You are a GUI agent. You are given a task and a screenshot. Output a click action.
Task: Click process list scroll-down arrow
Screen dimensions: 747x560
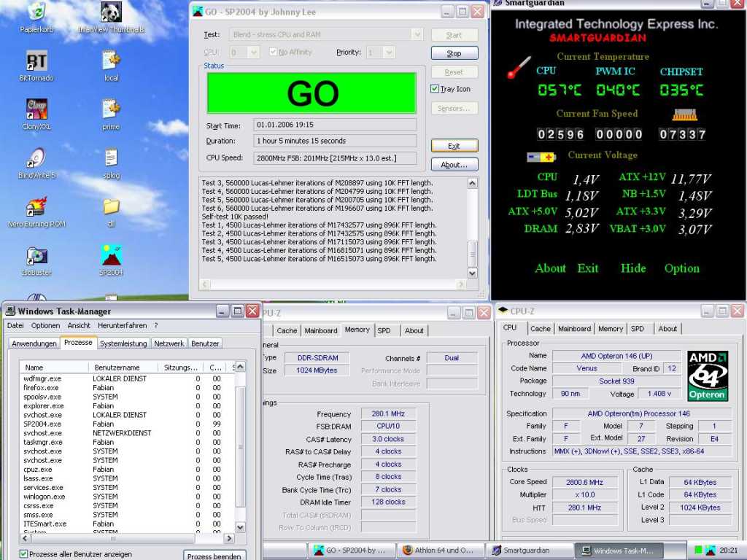point(241,527)
